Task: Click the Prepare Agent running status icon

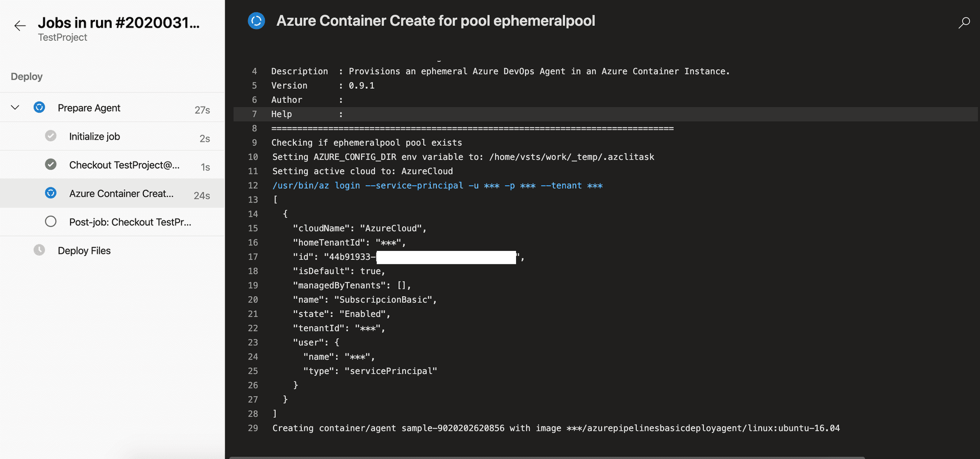Action: click(39, 108)
